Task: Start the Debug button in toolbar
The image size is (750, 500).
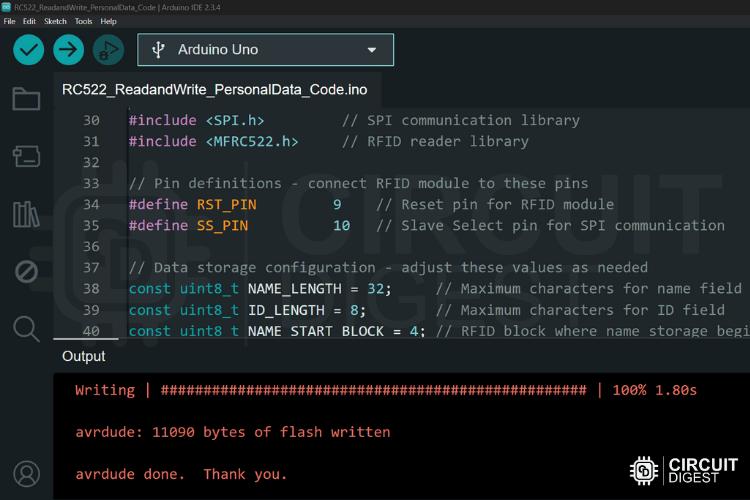Action: (108, 49)
